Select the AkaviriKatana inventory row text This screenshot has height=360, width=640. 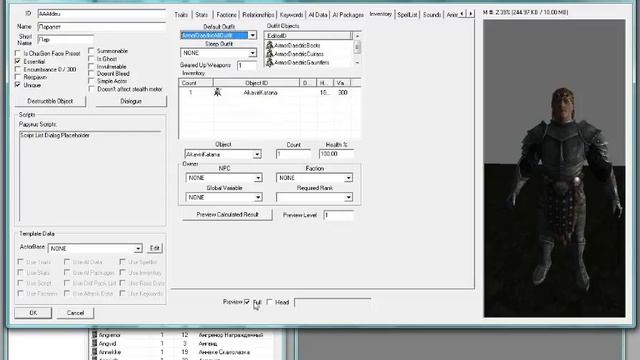(x=260, y=93)
